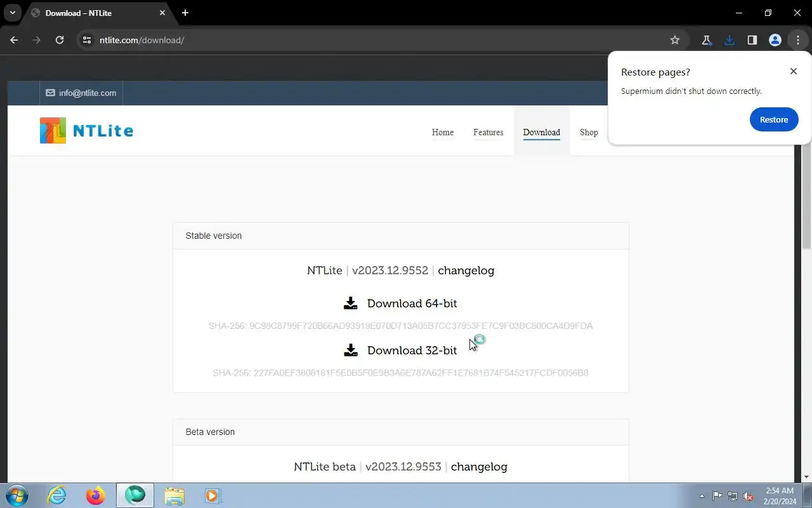Click the NTLite logo
Image resolution: width=812 pixels, height=508 pixels.
tap(86, 131)
